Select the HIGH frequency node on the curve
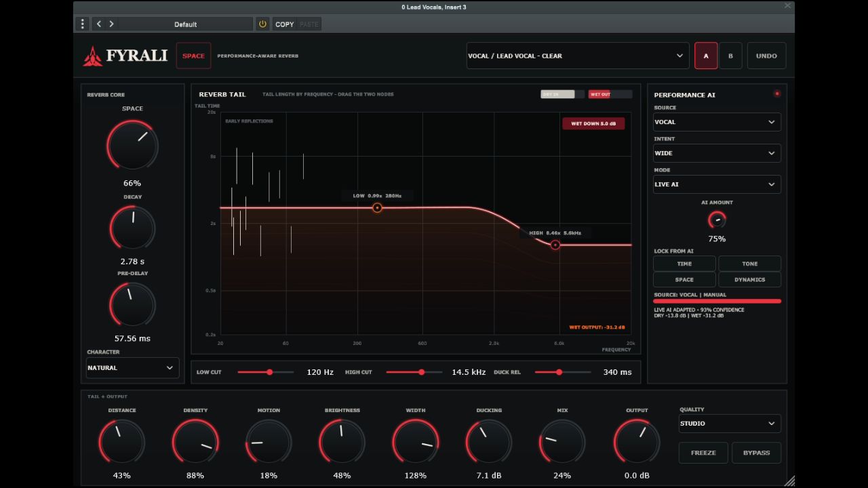The height and width of the screenshot is (488, 868). 555,245
